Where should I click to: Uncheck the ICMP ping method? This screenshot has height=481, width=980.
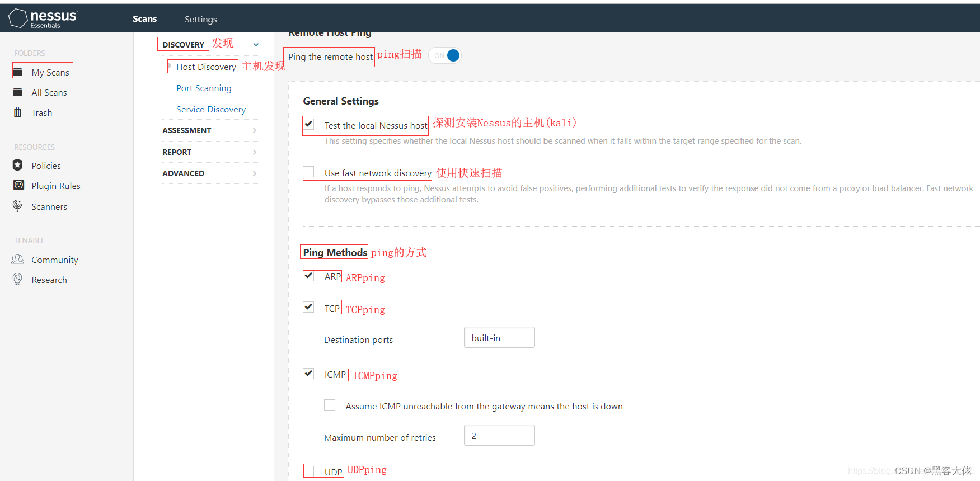309,374
